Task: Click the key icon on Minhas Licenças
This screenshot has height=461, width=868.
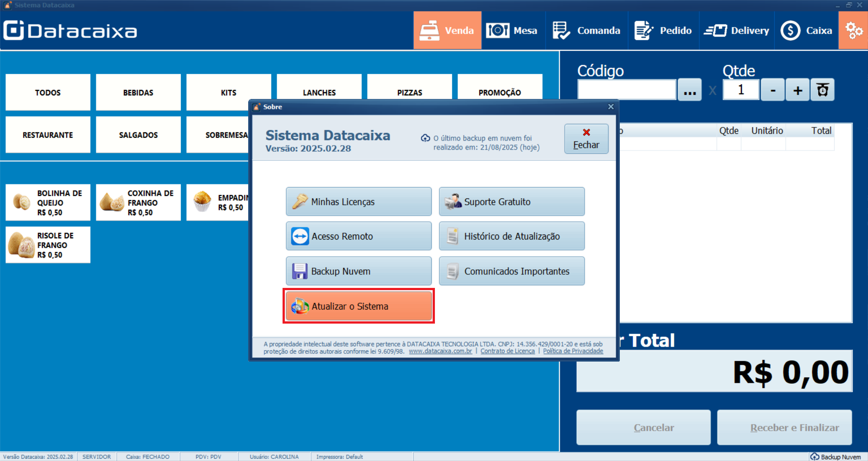Action: tap(301, 202)
